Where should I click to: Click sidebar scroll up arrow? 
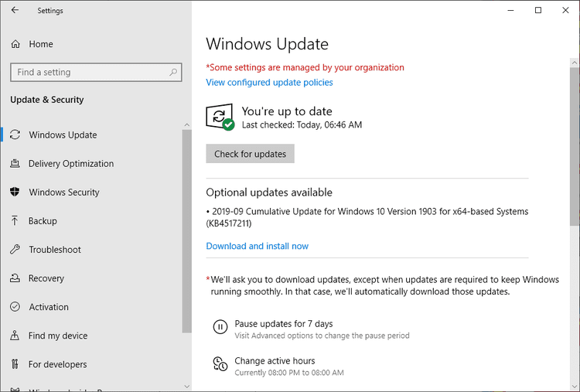click(x=187, y=125)
